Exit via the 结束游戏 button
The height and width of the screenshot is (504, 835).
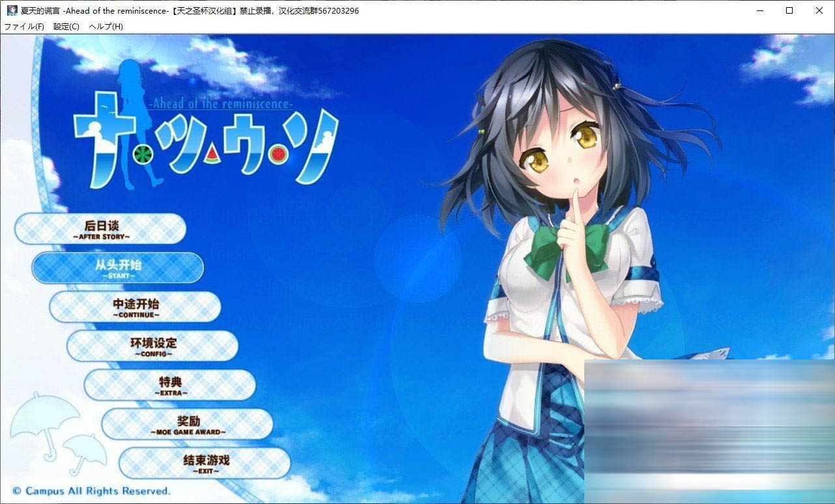[x=205, y=464]
